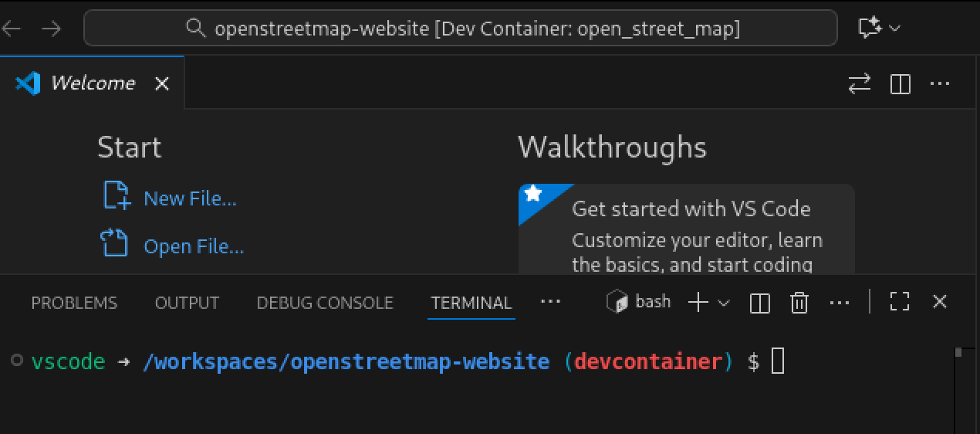Switch to the Output panel tab
980x434 pixels.
click(187, 303)
